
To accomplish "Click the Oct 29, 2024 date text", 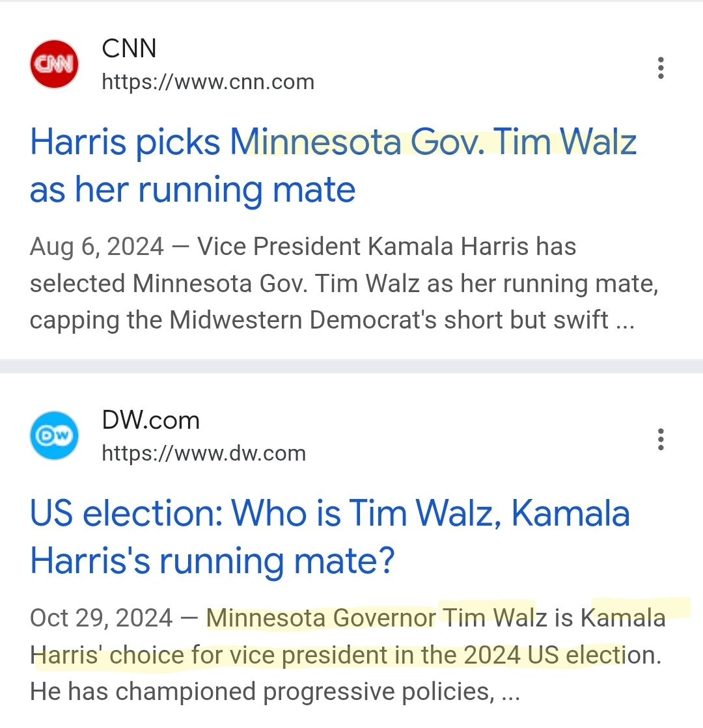I will pyautogui.click(x=101, y=618).
